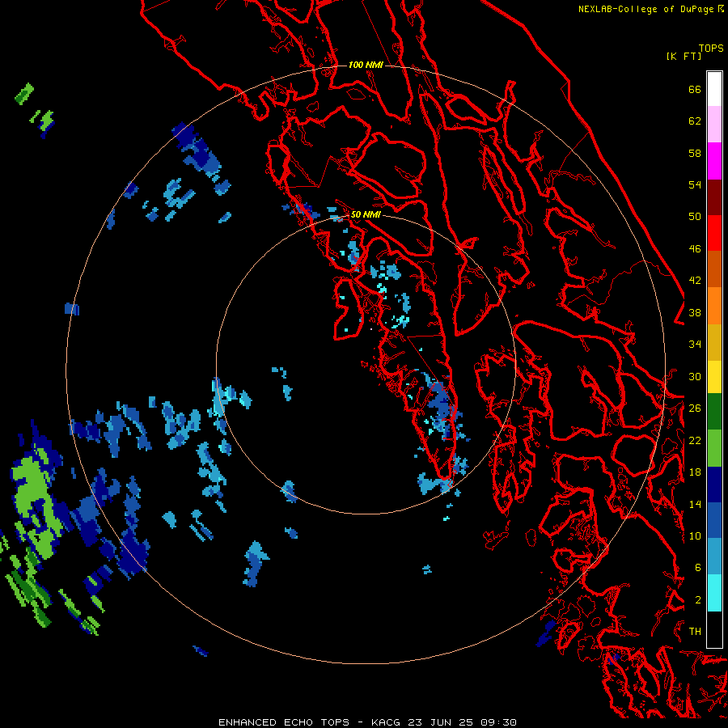Click the "34" legend value
Image resolution: width=728 pixels, height=728 pixels.
pyautogui.click(x=695, y=345)
